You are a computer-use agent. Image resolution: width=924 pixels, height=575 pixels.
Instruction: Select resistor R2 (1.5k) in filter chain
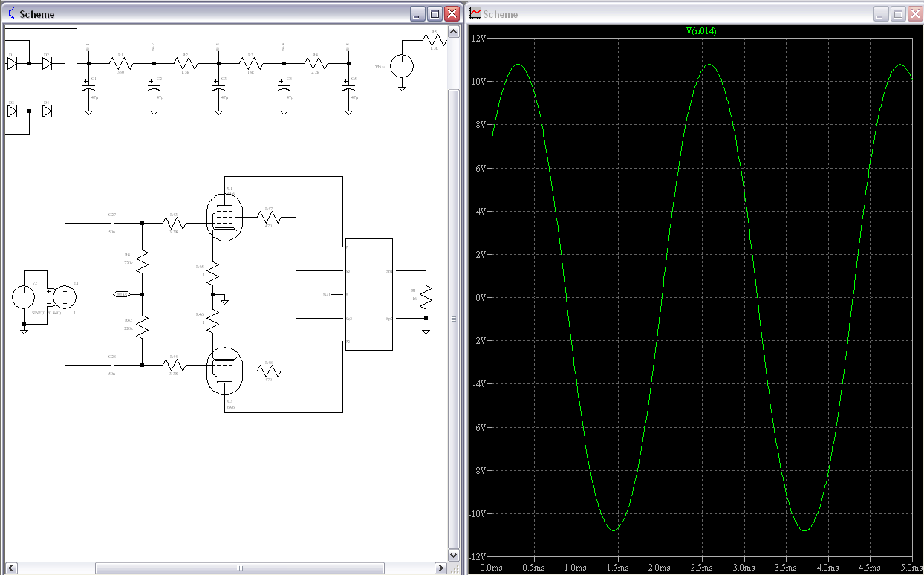tap(186, 63)
